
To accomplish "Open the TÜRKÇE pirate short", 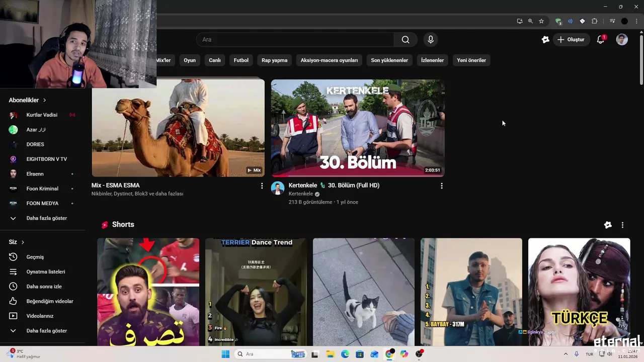I will (x=579, y=292).
